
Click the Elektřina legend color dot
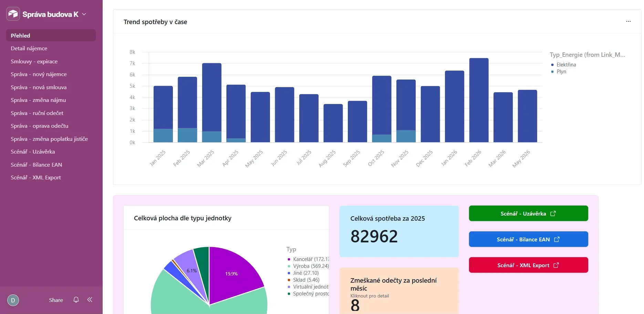(x=552, y=65)
